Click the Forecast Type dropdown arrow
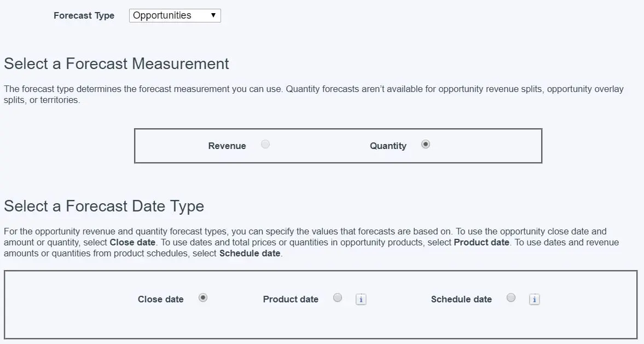 213,16
